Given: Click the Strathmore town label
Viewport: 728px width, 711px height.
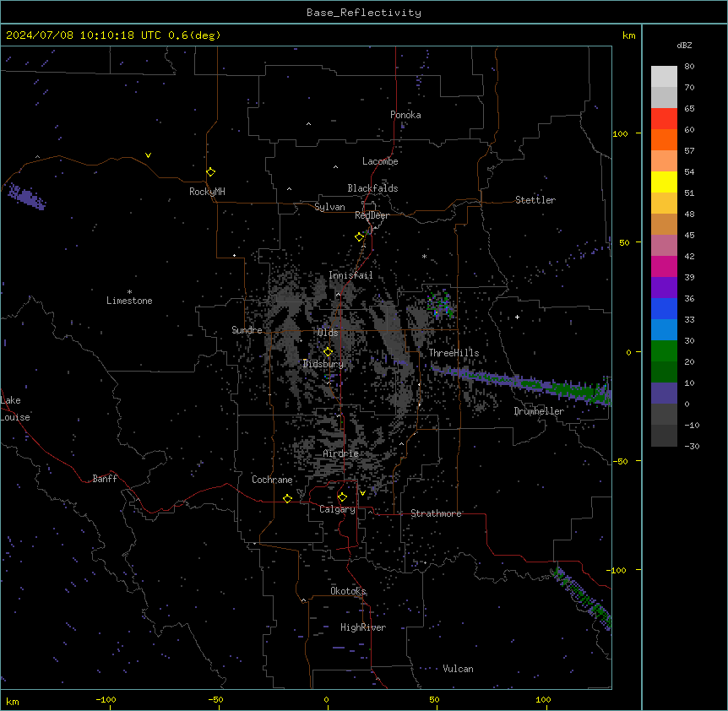Looking at the screenshot, I should (436, 513).
